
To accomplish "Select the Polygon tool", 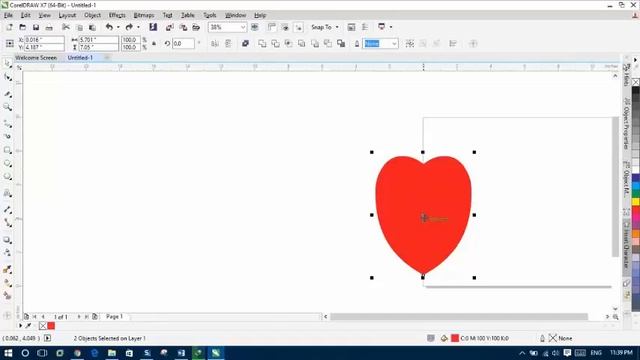I will (8, 176).
